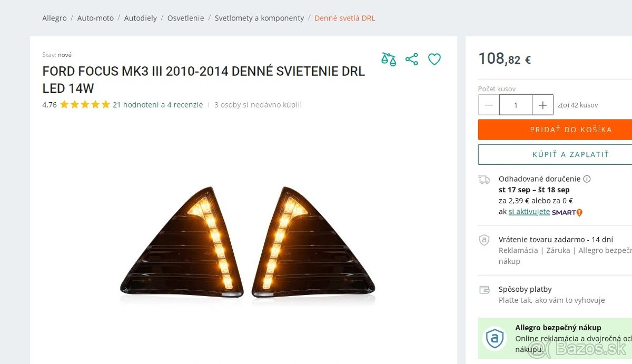The width and height of the screenshot is (632, 364).
Task: Go to Osvetlenie breadcrumb category
Action: [x=185, y=18]
